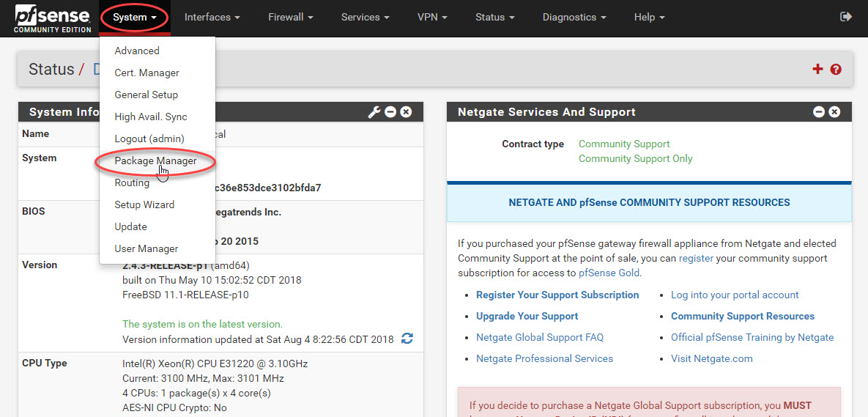Refresh the version information update check
The height and width of the screenshot is (417, 868).
[407, 339]
